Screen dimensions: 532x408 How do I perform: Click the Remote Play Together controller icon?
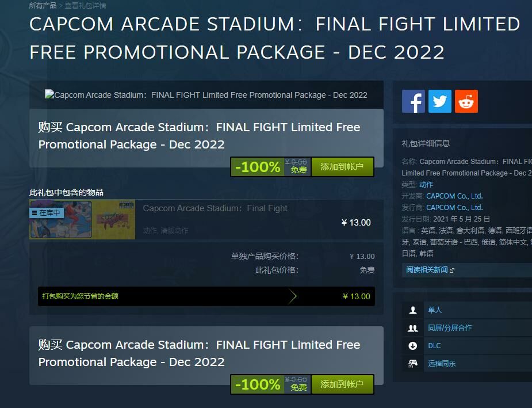(x=412, y=364)
